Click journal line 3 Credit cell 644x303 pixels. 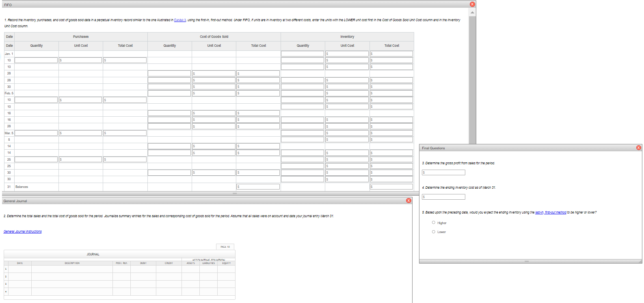[169, 284]
